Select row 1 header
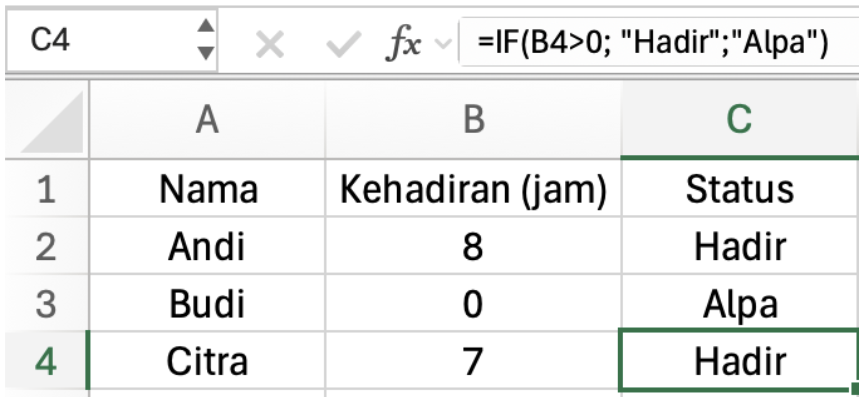This screenshot has width=864, height=400. [44, 189]
